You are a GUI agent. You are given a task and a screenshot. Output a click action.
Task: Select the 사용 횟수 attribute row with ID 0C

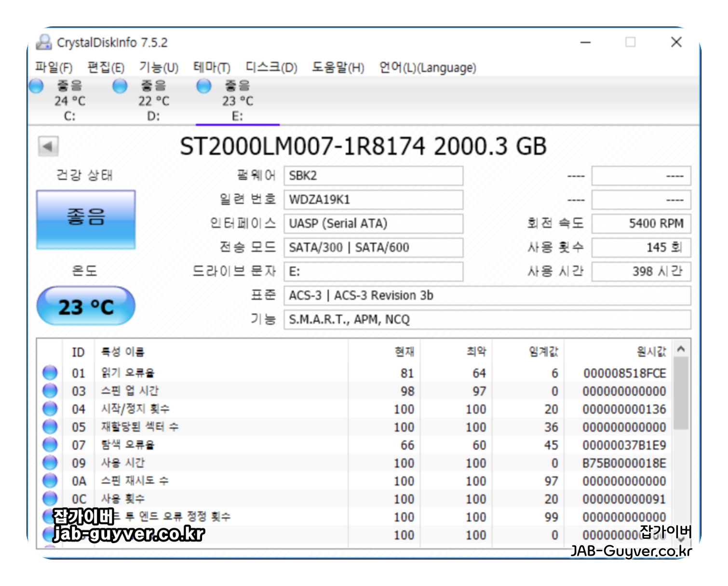[x=355, y=499]
